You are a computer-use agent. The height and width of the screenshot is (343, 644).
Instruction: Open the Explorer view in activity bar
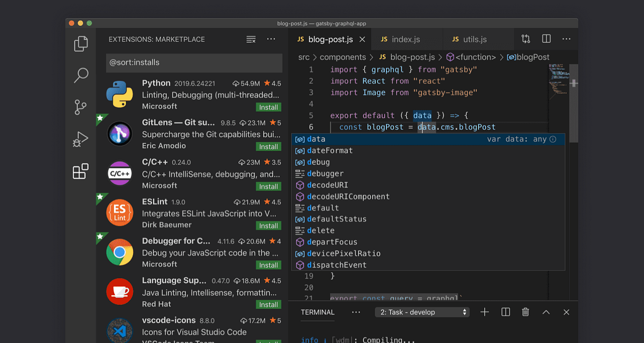(x=80, y=43)
